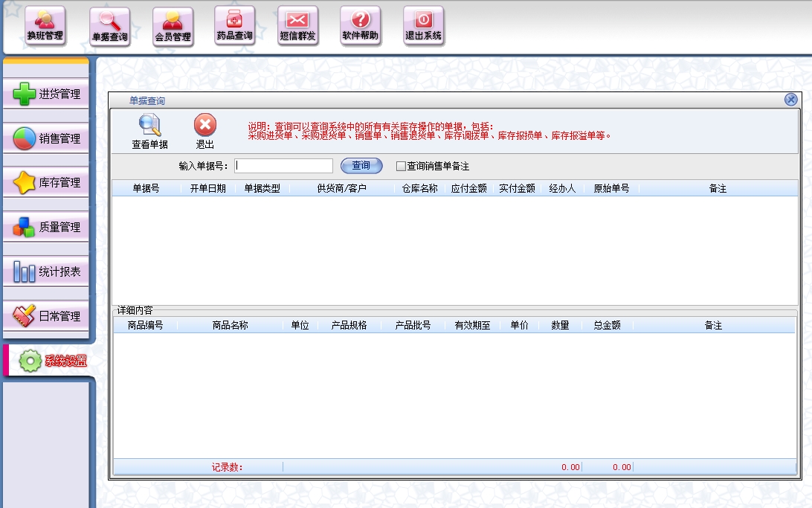
Task: Click 退出系统 exit system icon
Action: click(423, 26)
